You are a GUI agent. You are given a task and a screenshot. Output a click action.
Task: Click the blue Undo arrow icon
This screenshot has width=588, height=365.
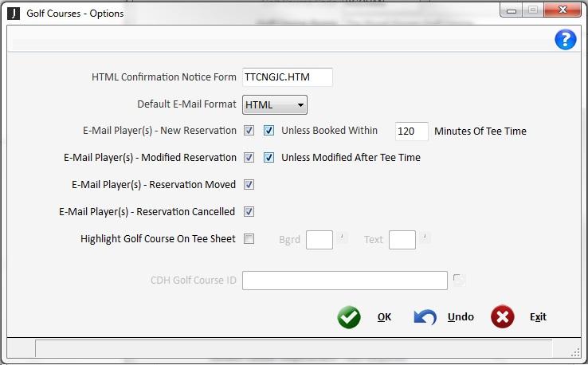[425, 317]
